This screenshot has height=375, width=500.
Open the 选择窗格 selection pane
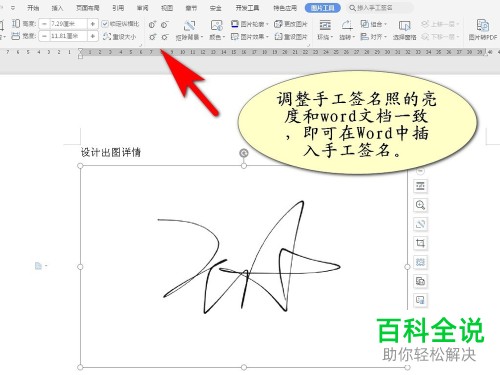click(x=404, y=30)
